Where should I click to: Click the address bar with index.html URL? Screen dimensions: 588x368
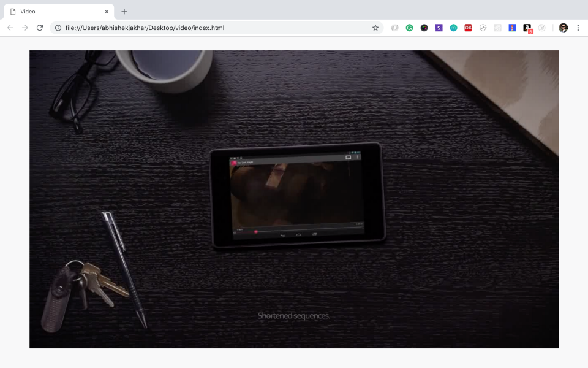coord(214,28)
